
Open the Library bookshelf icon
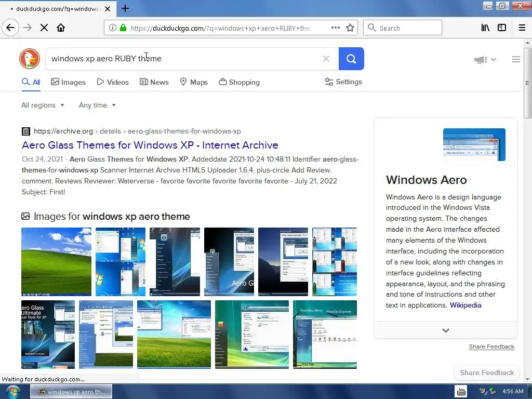485,28
